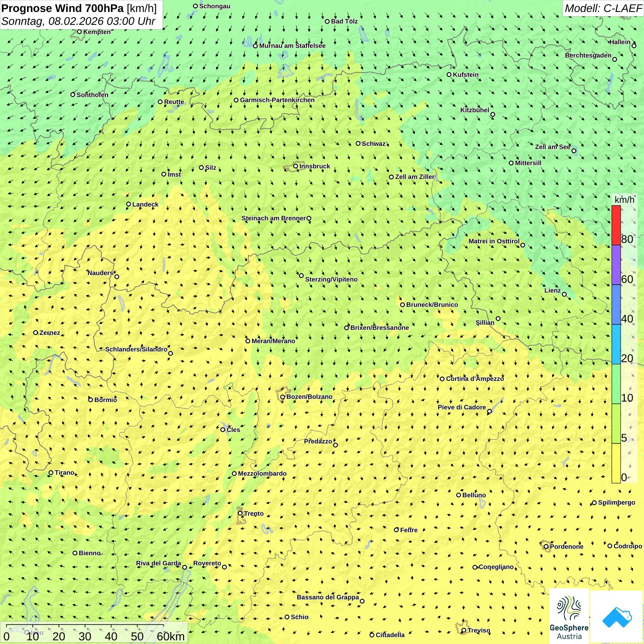Click the 'Zell am Ziller' label
The width and height of the screenshot is (644, 644).
[x=414, y=177]
